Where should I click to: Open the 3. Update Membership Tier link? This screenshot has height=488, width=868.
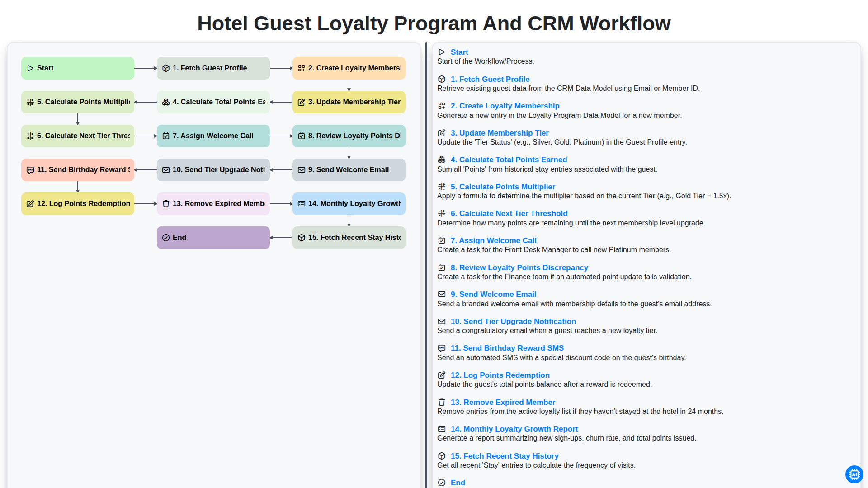coord(500,133)
